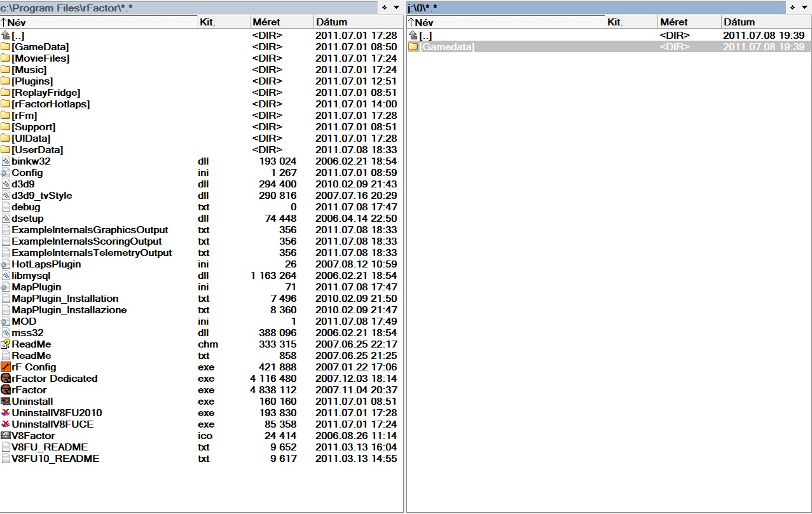Select the Plugins folder icon

(x=6, y=81)
